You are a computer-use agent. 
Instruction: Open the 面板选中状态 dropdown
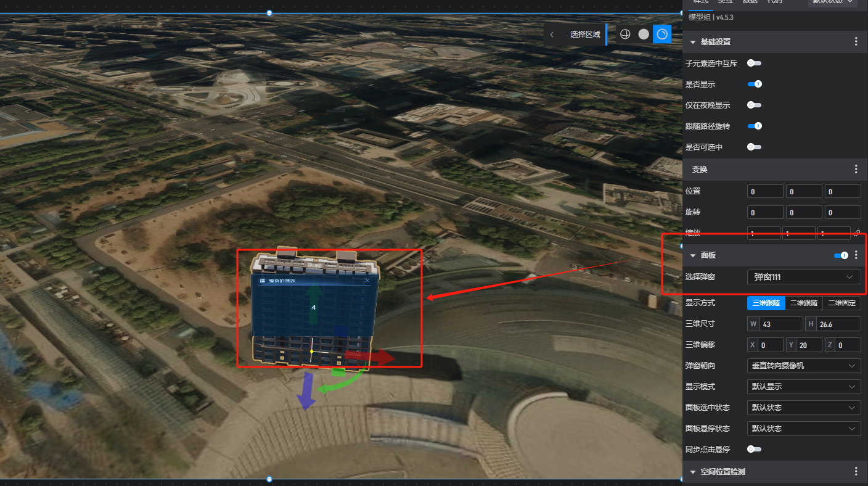[x=804, y=408]
